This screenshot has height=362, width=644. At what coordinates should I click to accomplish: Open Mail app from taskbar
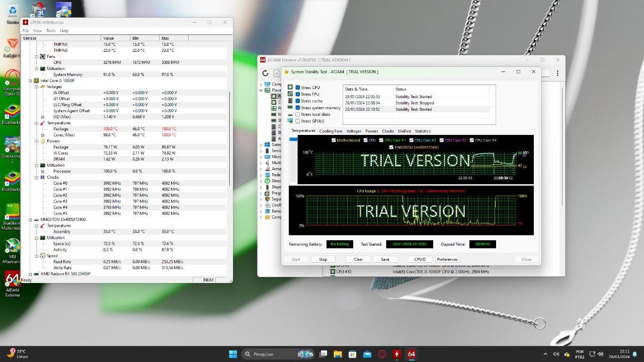(x=367, y=354)
